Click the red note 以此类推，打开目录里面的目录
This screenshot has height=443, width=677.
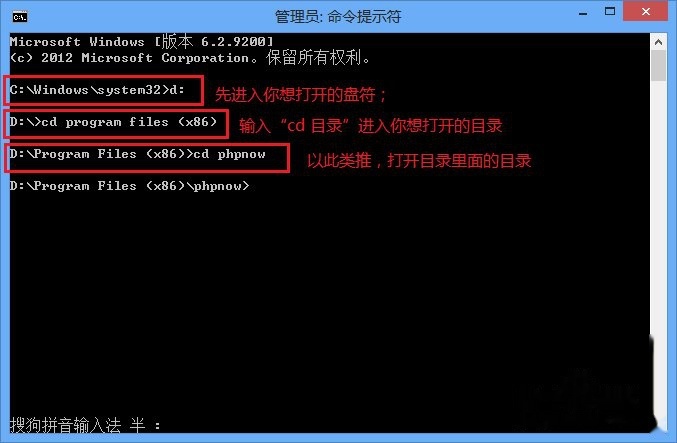(419, 161)
